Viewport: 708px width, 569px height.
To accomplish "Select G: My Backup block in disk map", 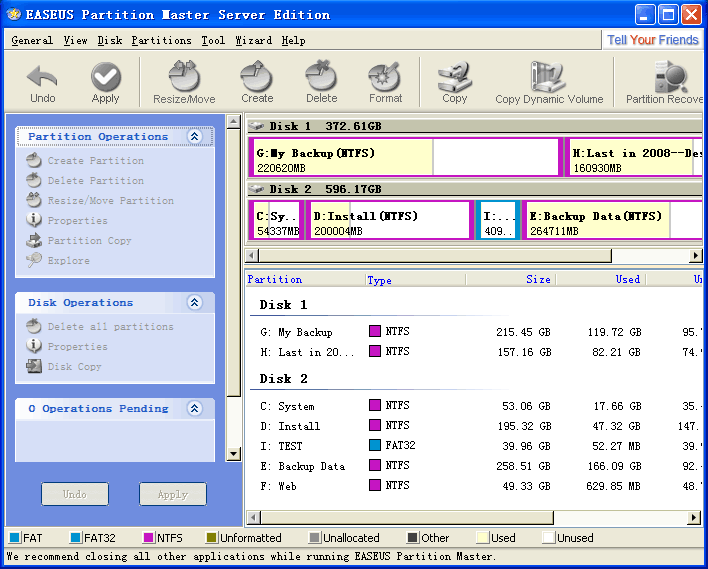I will 405,157.
